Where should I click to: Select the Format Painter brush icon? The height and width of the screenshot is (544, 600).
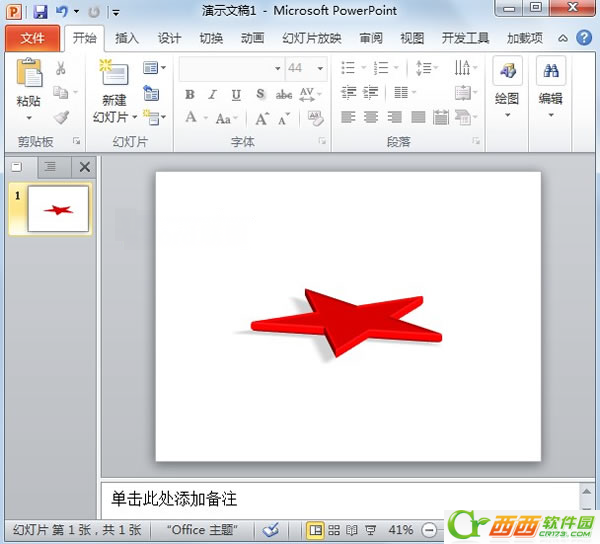[61, 117]
